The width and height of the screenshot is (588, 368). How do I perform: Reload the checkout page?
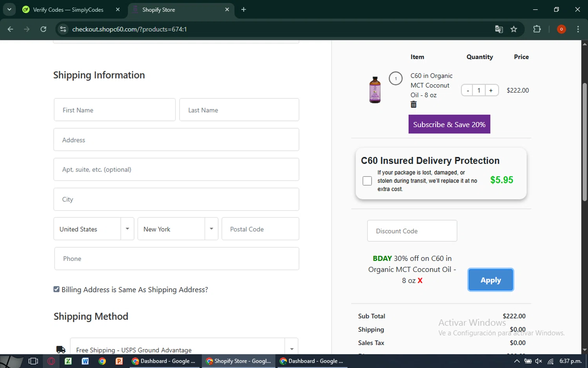click(44, 29)
